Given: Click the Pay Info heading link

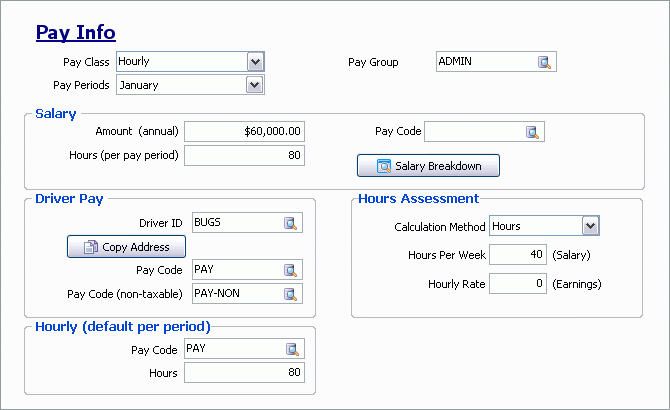Looking at the screenshot, I should coord(76,33).
